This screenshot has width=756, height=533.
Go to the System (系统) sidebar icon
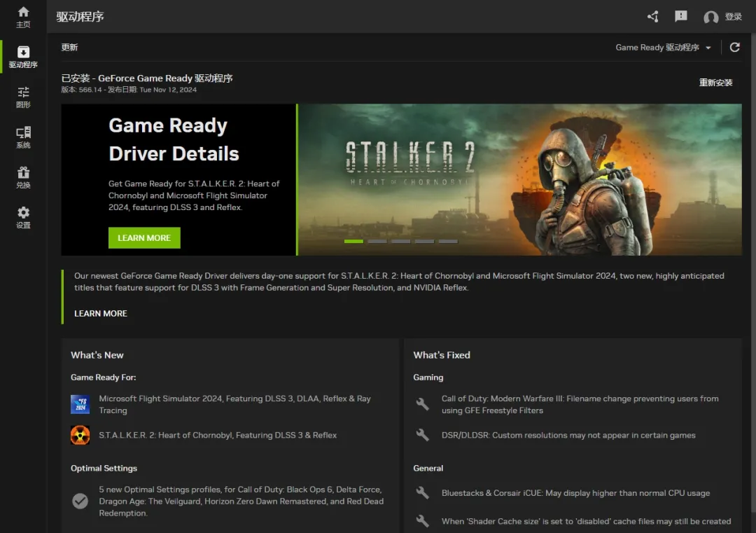23,133
